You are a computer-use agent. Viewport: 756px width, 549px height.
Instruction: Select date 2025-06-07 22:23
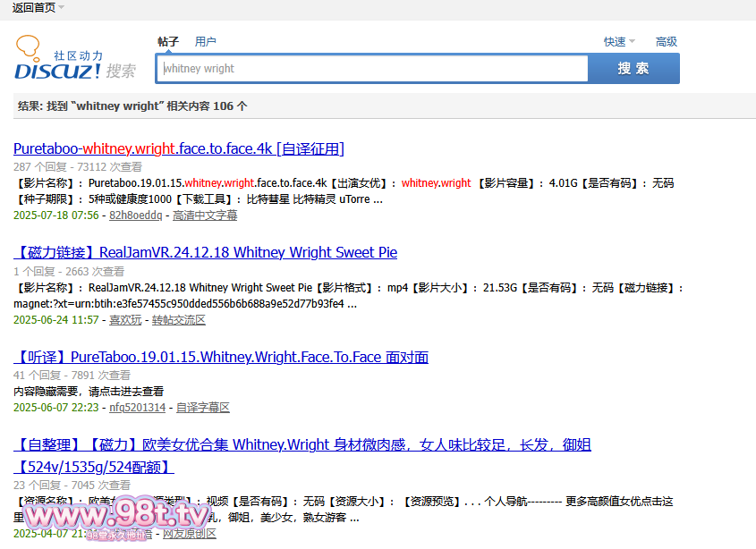click(x=56, y=408)
